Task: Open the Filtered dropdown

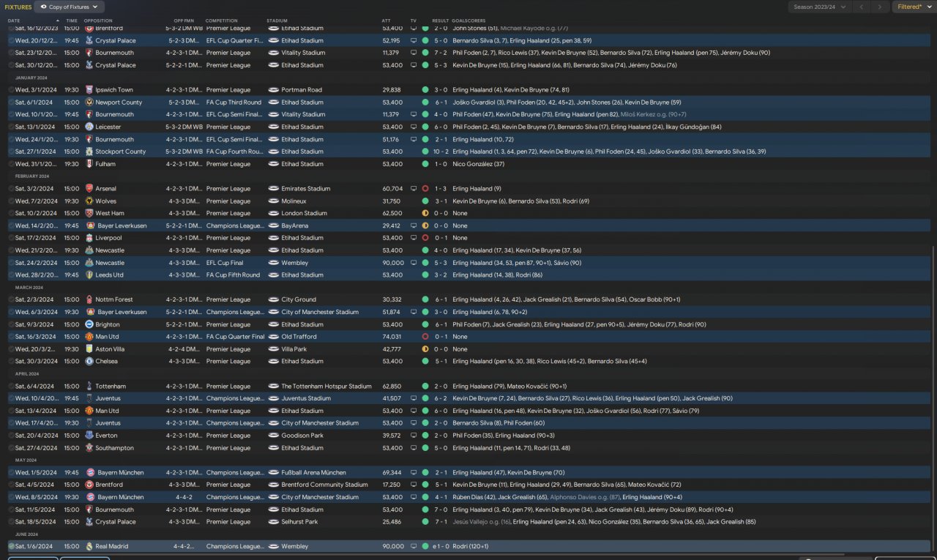Action: (914, 7)
